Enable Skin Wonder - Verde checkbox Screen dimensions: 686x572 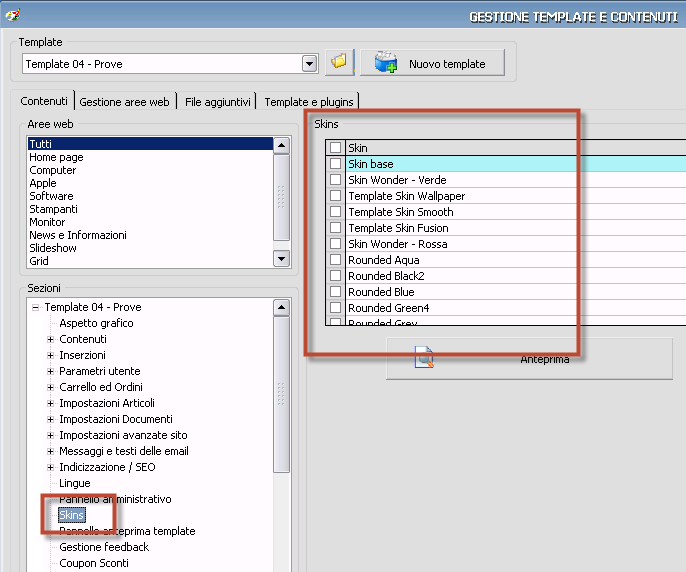click(x=336, y=179)
